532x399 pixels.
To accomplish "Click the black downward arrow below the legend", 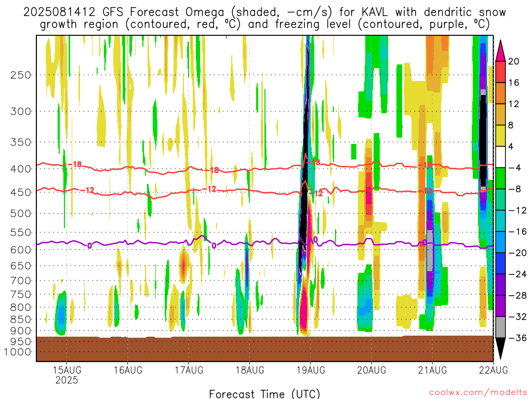I will pyautogui.click(x=500, y=349).
